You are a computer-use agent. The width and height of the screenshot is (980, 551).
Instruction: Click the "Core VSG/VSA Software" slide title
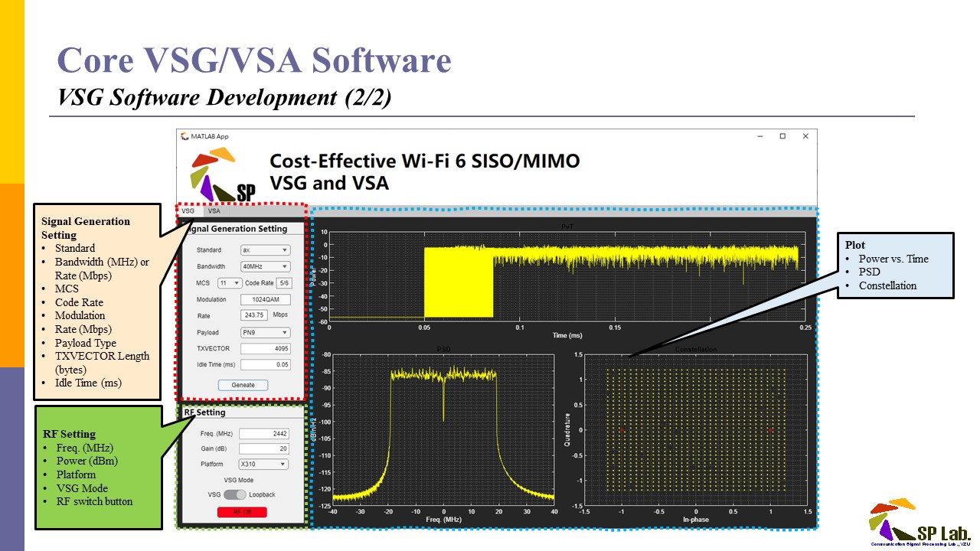click(x=254, y=60)
